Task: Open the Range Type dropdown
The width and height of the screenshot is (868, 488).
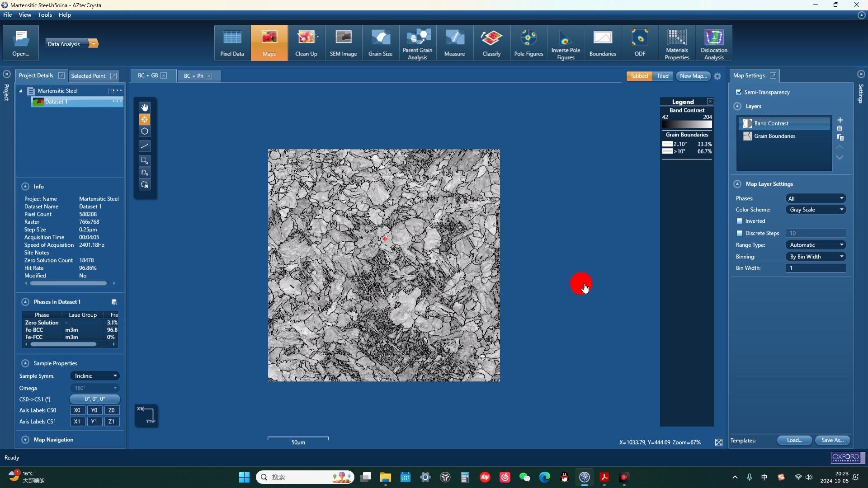Action: point(816,245)
